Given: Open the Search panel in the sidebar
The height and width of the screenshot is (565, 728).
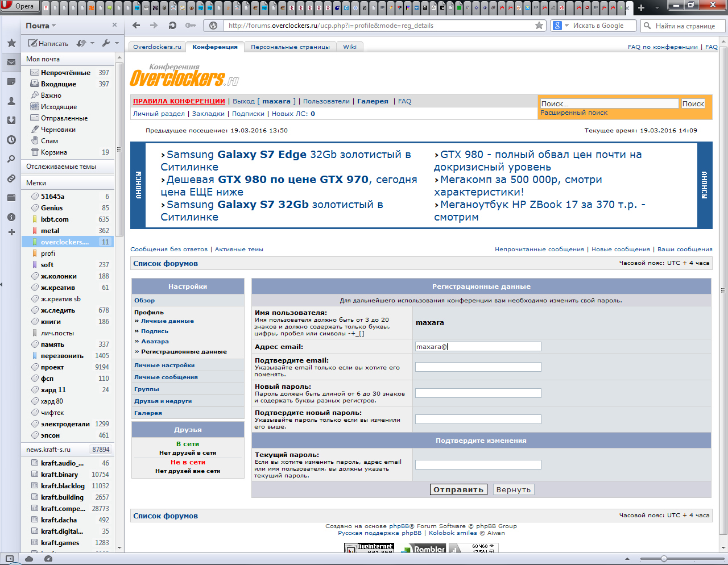Looking at the screenshot, I should click(11, 159).
